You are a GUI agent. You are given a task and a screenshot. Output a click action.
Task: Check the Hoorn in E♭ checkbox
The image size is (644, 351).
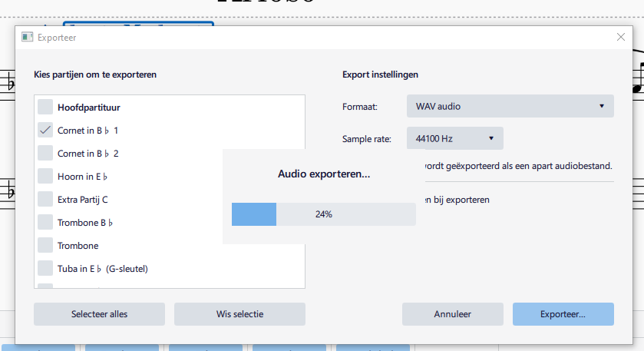[45, 176]
